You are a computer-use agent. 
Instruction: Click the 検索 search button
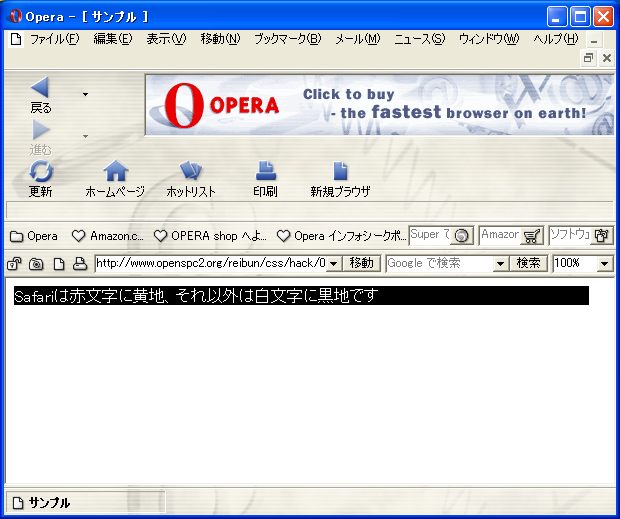pos(528,263)
